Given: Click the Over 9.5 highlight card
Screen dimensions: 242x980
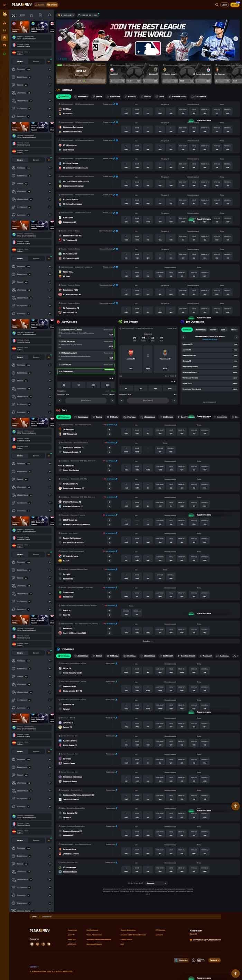Looking at the screenshot, I should click(x=81, y=73).
